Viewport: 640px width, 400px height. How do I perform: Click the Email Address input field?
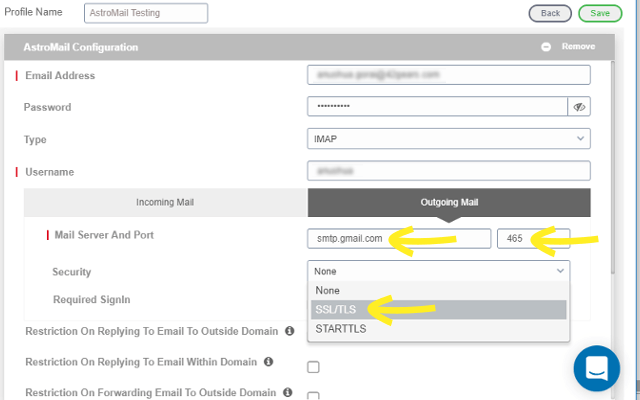449,75
